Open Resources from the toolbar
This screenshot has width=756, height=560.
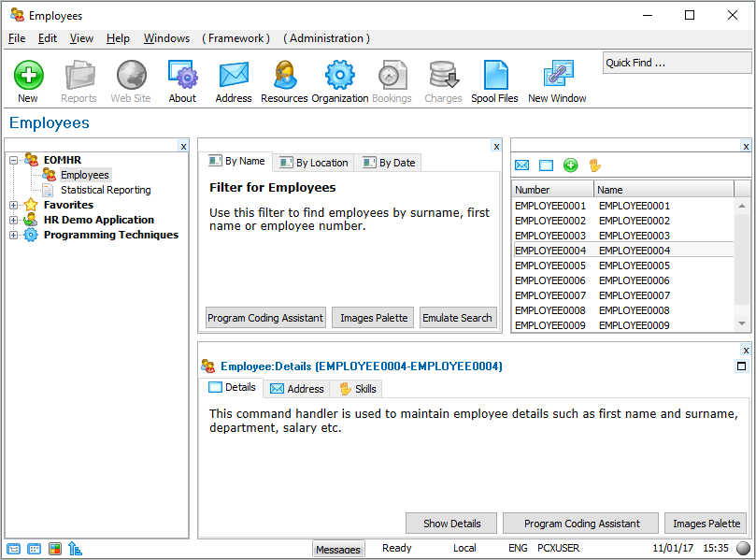click(x=284, y=76)
